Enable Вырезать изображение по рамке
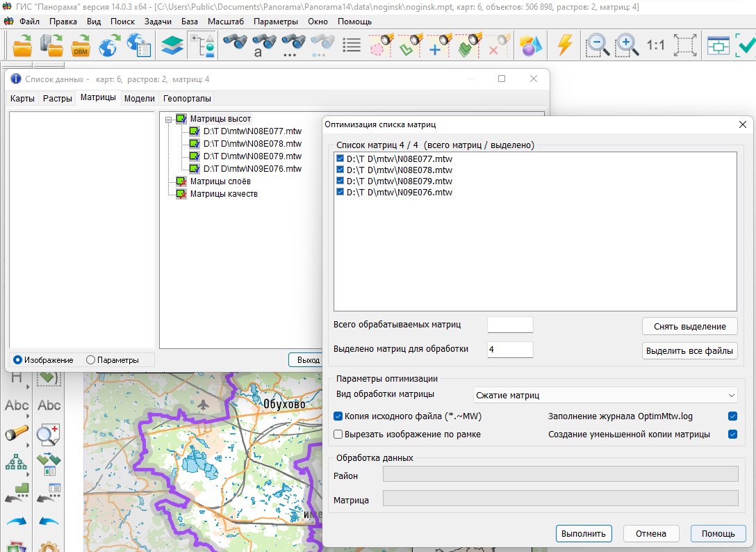756x552 pixels. pos(337,435)
